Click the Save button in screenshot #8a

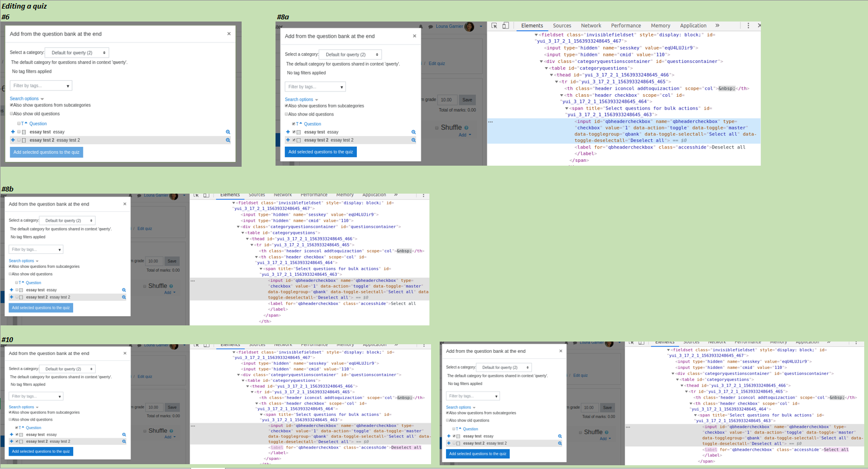point(467,100)
